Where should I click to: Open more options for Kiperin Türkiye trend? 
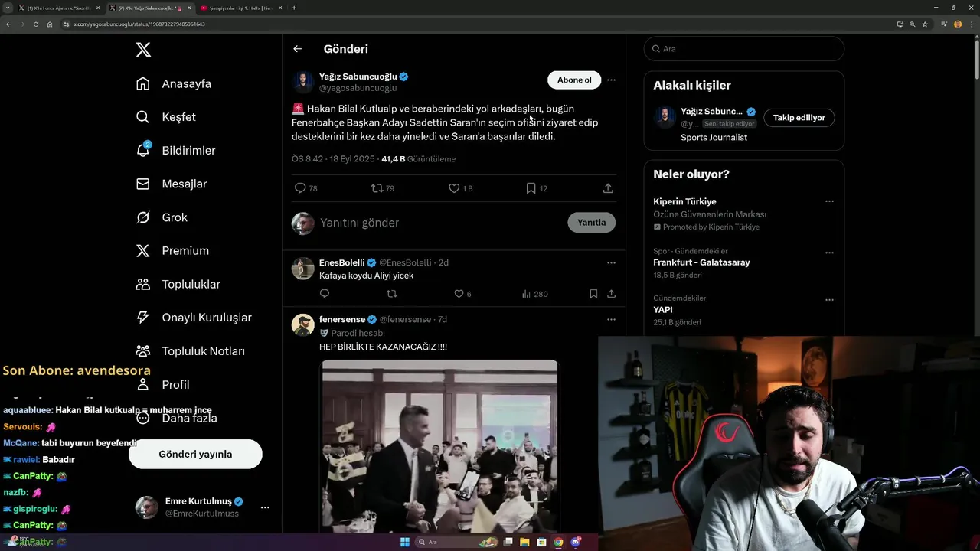(829, 201)
